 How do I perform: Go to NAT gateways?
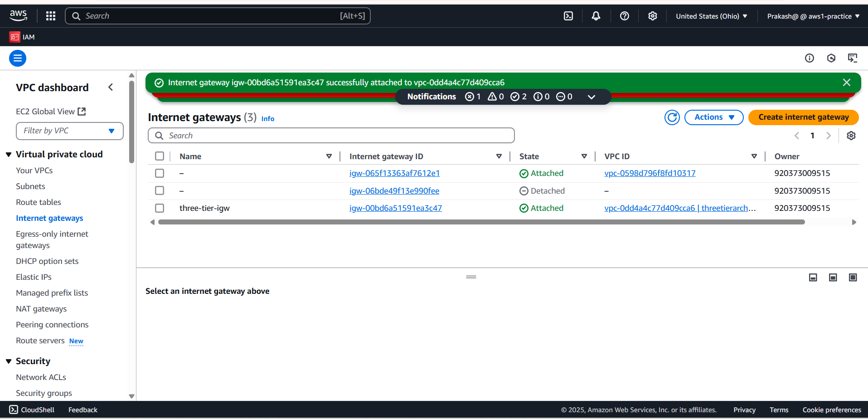coord(41,309)
